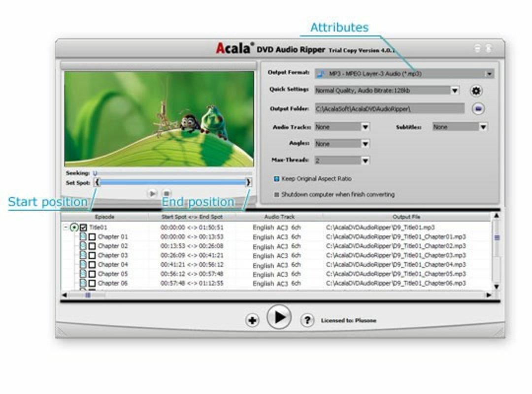The height and width of the screenshot is (394, 532).
Task: Click the Output Folder path field
Action: tap(390, 108)
